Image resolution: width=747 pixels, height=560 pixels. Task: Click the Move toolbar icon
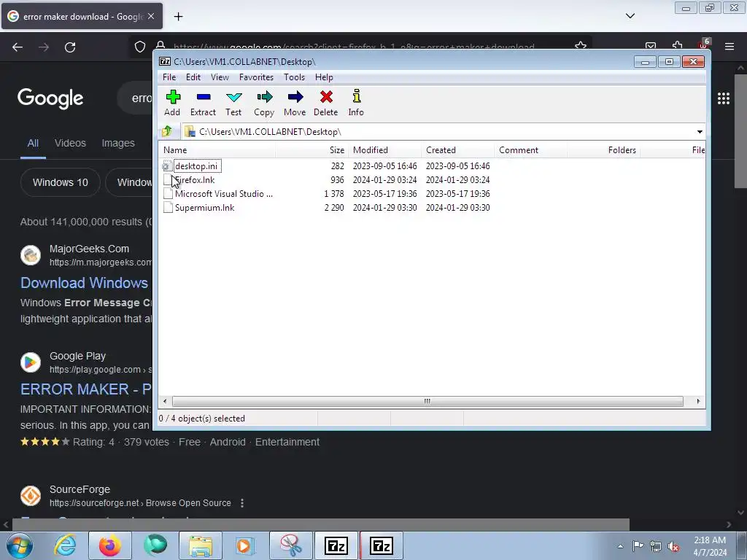pyautogui.click(x=295, y=97)
